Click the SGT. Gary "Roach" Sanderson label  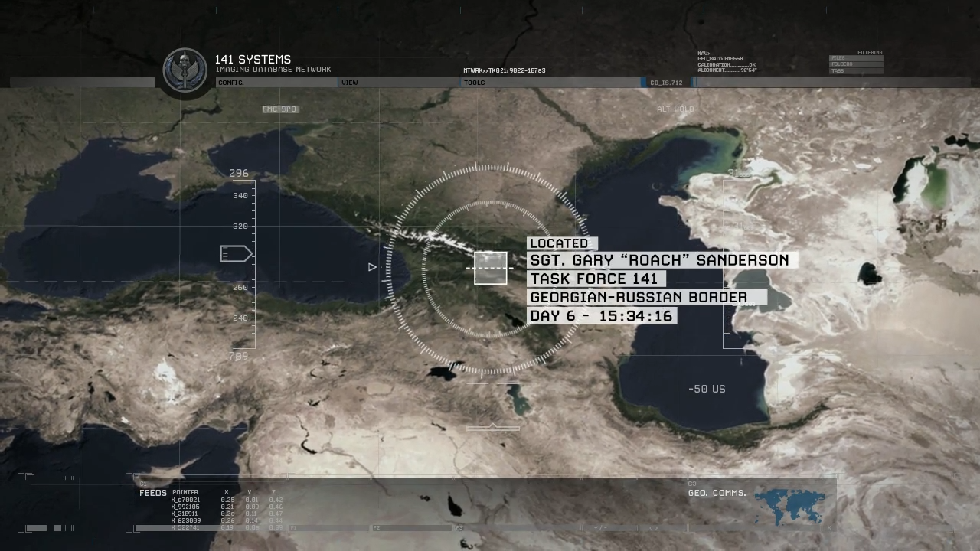coord(659,260)
